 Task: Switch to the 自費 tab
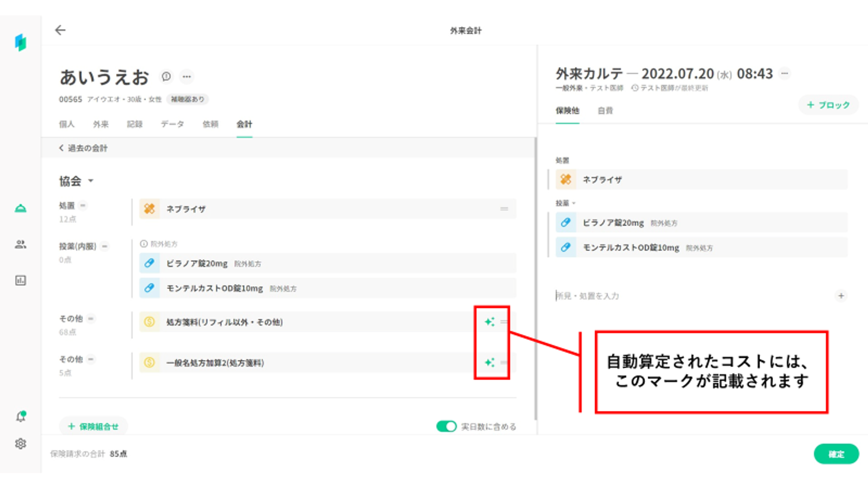pos(605,111)
